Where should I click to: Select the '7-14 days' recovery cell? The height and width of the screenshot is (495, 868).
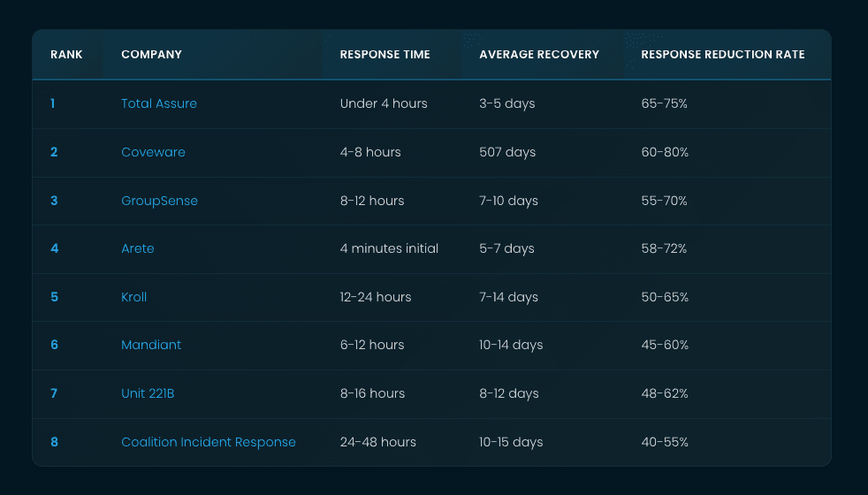click(x=509, y=297)
